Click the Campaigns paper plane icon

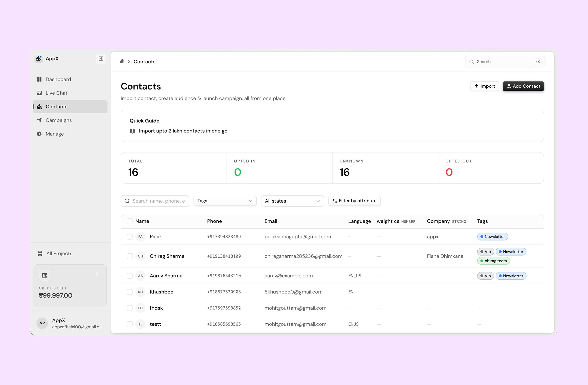click(39, 120)
